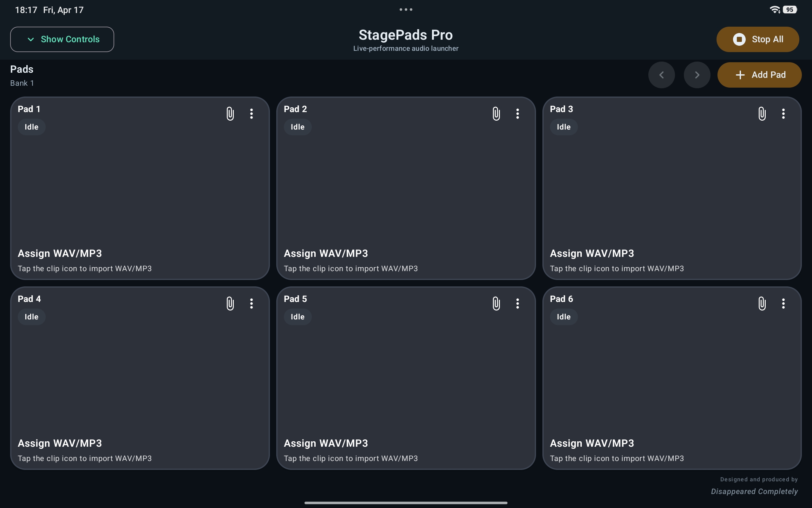
Task: Tap the battery indicator showing 95
Action: point(790,10)
